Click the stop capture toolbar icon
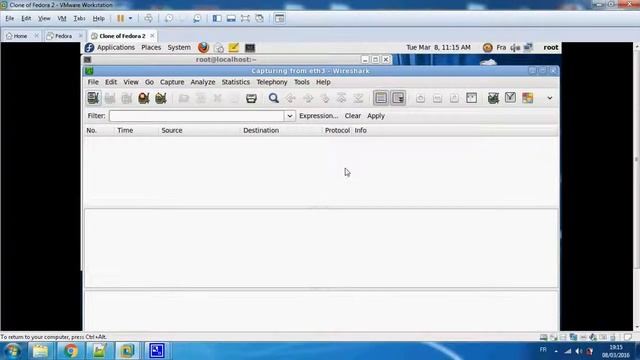The height and width of the screenshot is (360, 640). point(144,98)
